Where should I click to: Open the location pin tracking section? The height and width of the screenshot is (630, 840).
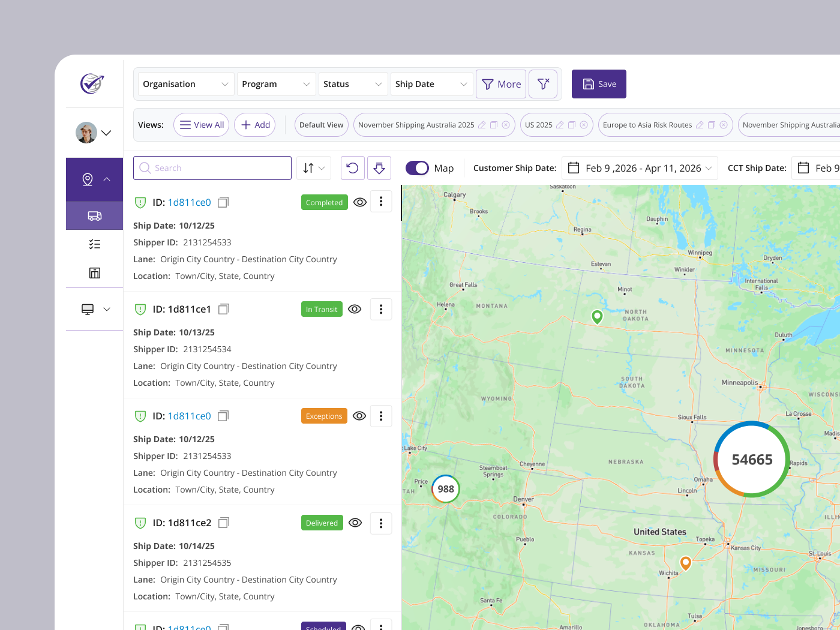(88, 179)
